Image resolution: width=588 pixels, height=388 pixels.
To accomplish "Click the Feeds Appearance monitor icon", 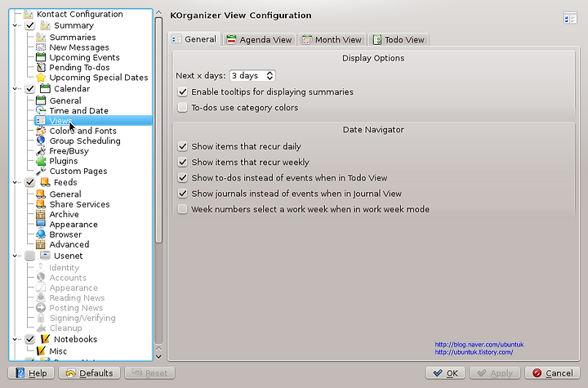I will click(x=41, y=225).
